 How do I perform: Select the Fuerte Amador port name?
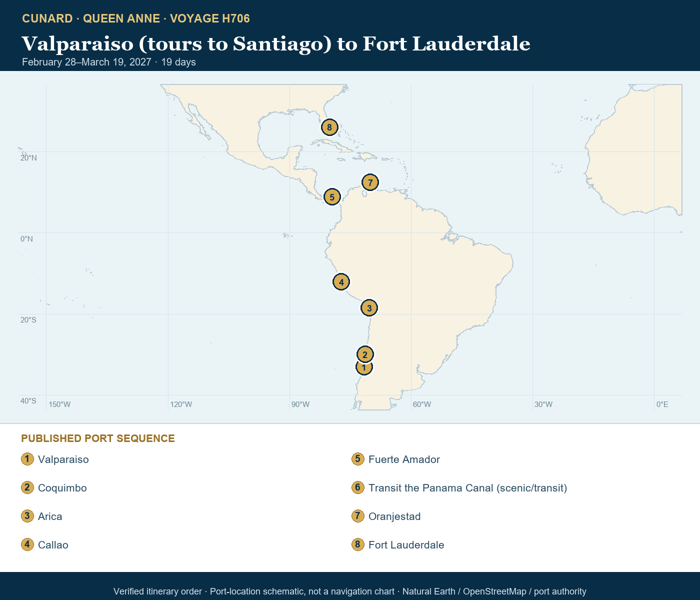pos(404,459)
